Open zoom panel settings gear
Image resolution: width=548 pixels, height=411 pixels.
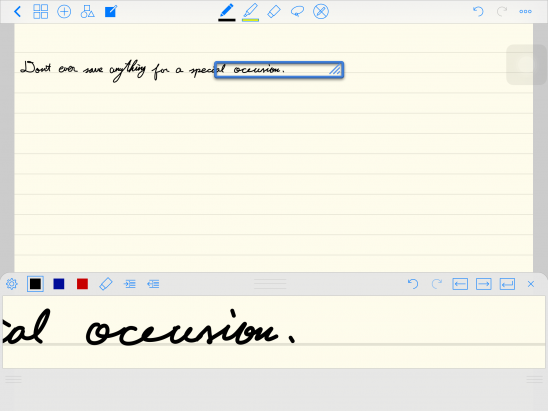pos(12,284)
